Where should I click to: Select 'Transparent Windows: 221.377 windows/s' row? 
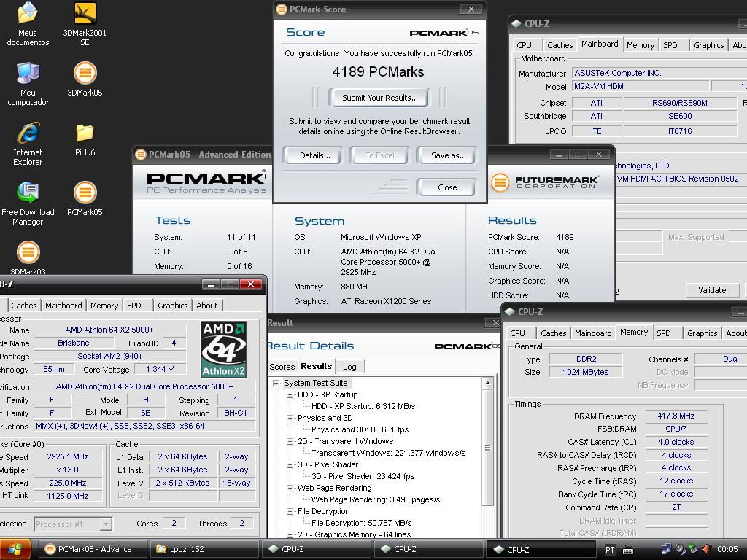(x=388, y=453)
